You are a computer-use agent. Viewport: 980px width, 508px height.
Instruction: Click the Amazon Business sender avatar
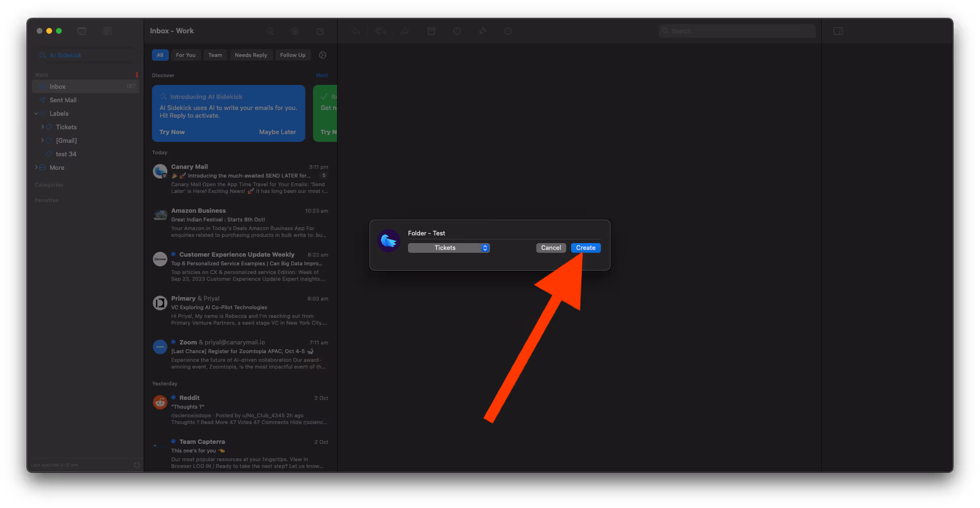pyautogui.click(x=160, y=215)
